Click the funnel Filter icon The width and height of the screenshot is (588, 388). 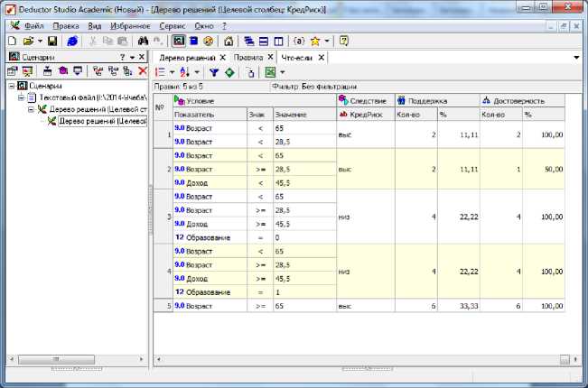tap(214, 71)
